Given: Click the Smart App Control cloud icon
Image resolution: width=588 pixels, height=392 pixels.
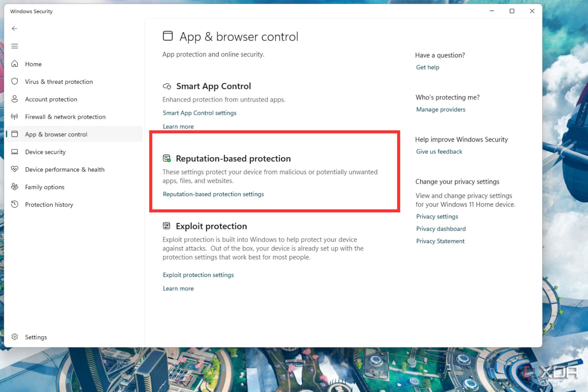Looking at the screenshot, I should click(x=167, y=87).
